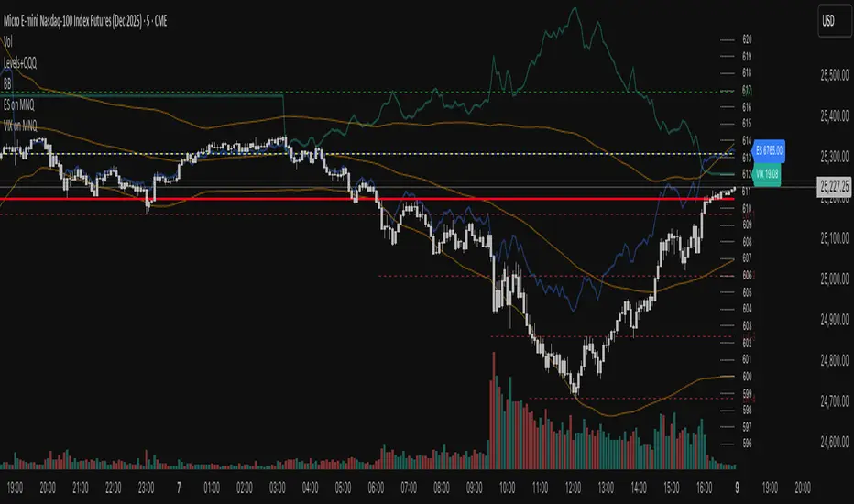854x504 pixels.
Task: Click the 25,100.00 price axis value
Action: coord(835,238)
